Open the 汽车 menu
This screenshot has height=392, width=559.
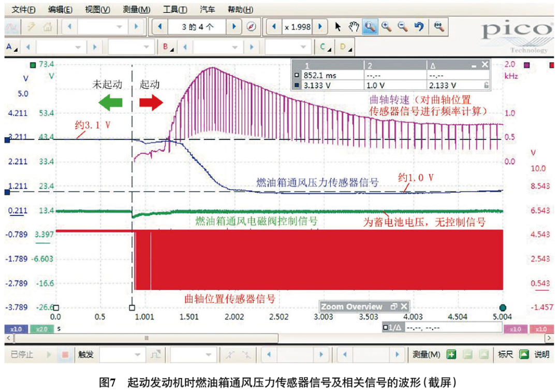[207, 10]
